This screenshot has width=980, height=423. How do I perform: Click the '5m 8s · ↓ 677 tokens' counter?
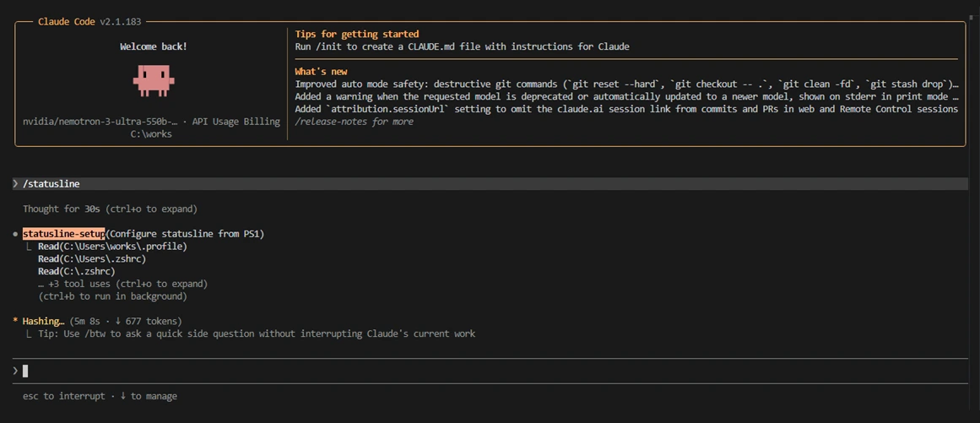126,321
